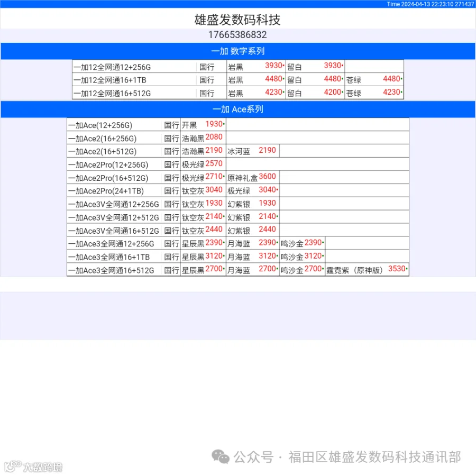Click 岩黑 price 3930 in 一加12 12+256G row
This screenshot has height=476, width=476.
[274, 66]
